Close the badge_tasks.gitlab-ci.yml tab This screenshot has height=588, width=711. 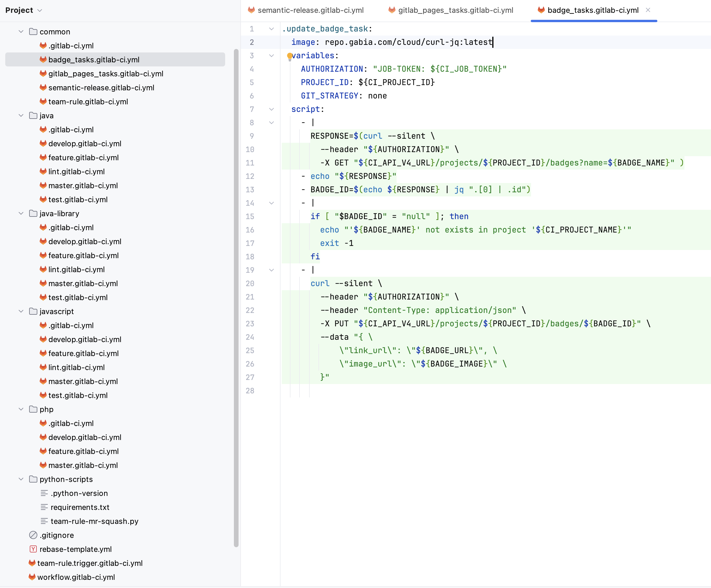(648, 10)
